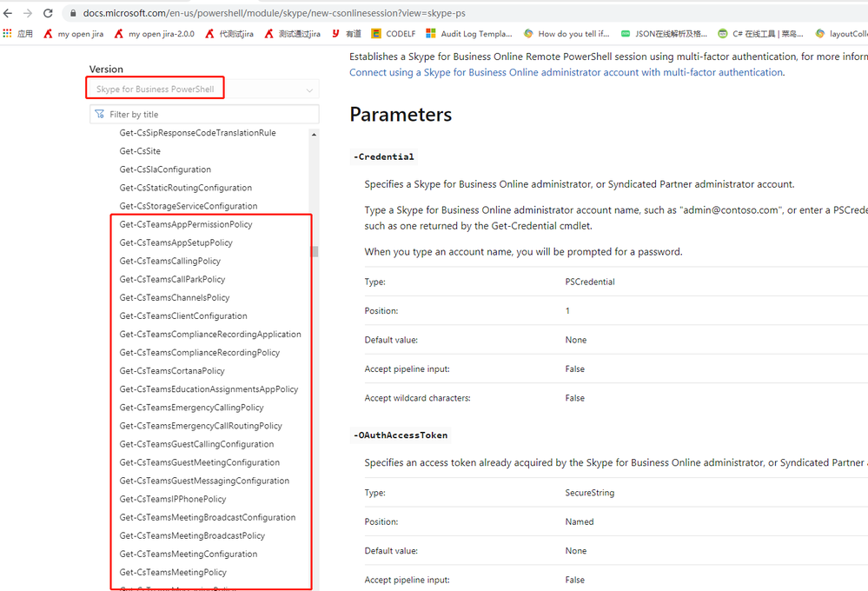The height and width of the screenshot is (591, 868).
Task: Open the Audit Log Templa... bookmark
Action: tap(469, 34)
